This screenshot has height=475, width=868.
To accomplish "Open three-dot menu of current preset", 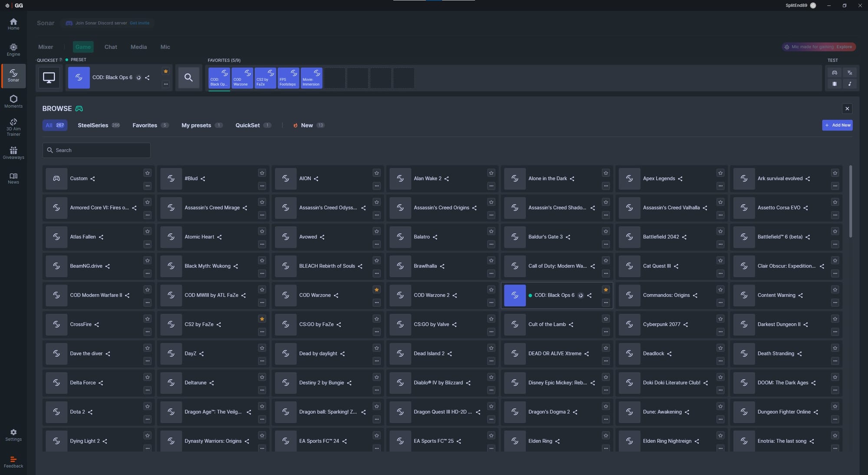I will (165, 84).
